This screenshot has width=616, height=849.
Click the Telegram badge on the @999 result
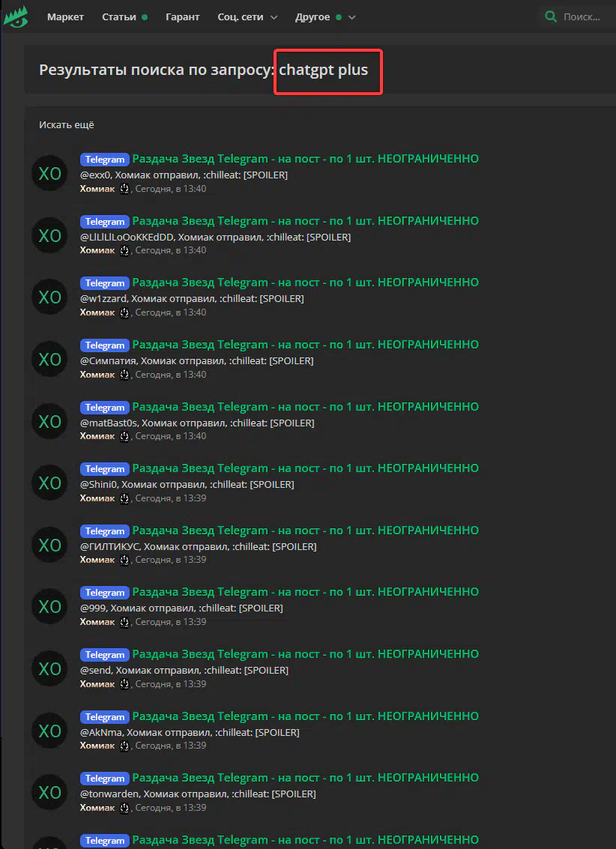(x=105, y=593)
